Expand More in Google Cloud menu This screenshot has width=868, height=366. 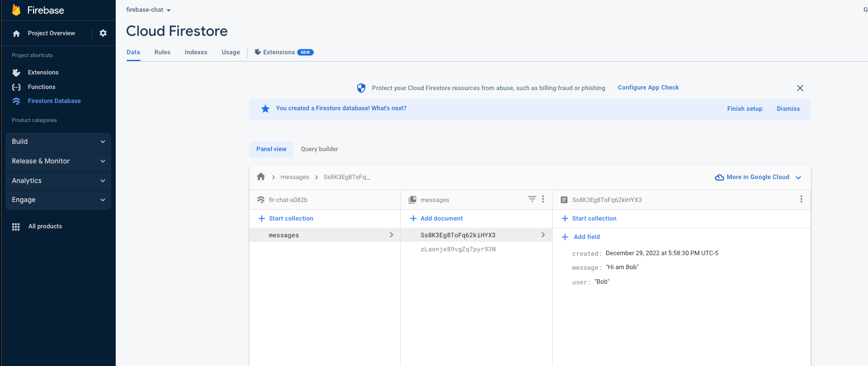tap(798, 177)
